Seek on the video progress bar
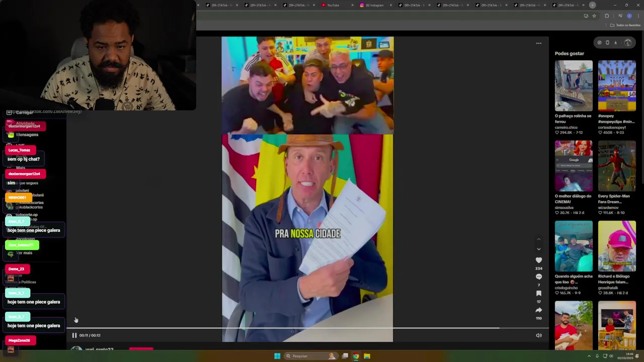Image resolution: width=644 pixels, height=362 pixels. (x=307, y=328)
